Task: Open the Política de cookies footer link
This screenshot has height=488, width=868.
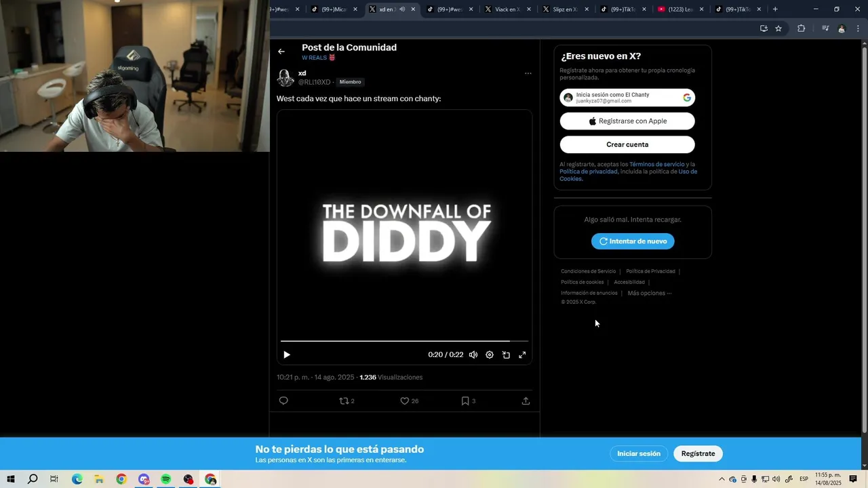Action: point(582,282)
